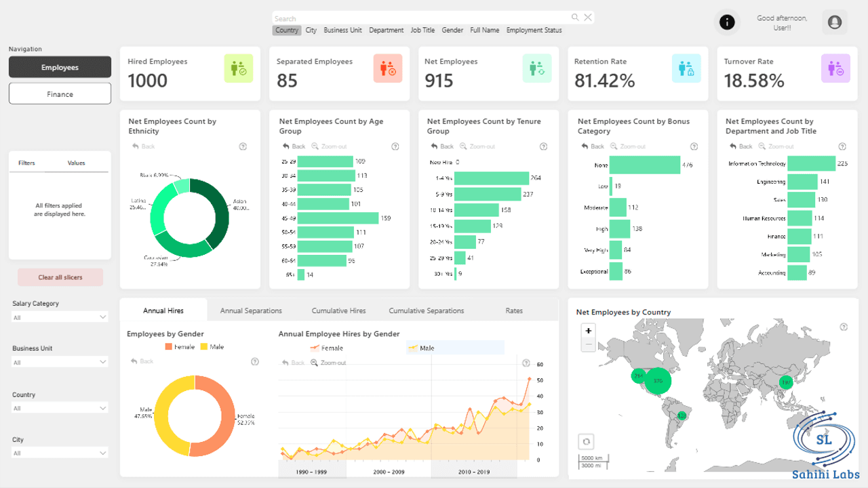Viewport: 868px width, 488px height.
Task: Toggle the Male legend in Employees by Gender donut
Action: pyautogui.click(x=212, y=346)
